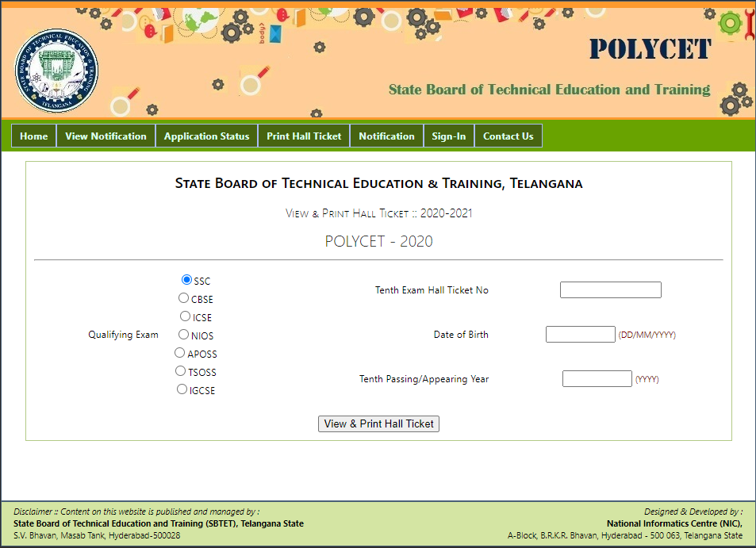Screen dimensions: 756x548
Task: Open the Notification menu item
Action: point(386,136)
